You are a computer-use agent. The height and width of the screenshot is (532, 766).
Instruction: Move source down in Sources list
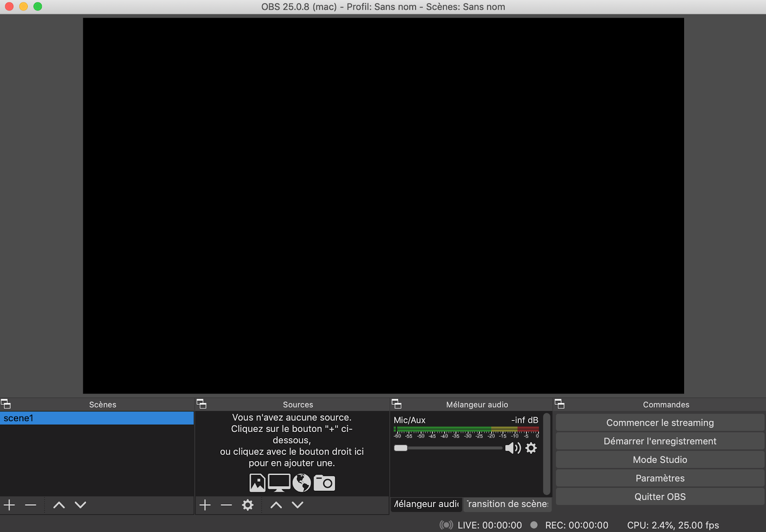pos(298,505)
